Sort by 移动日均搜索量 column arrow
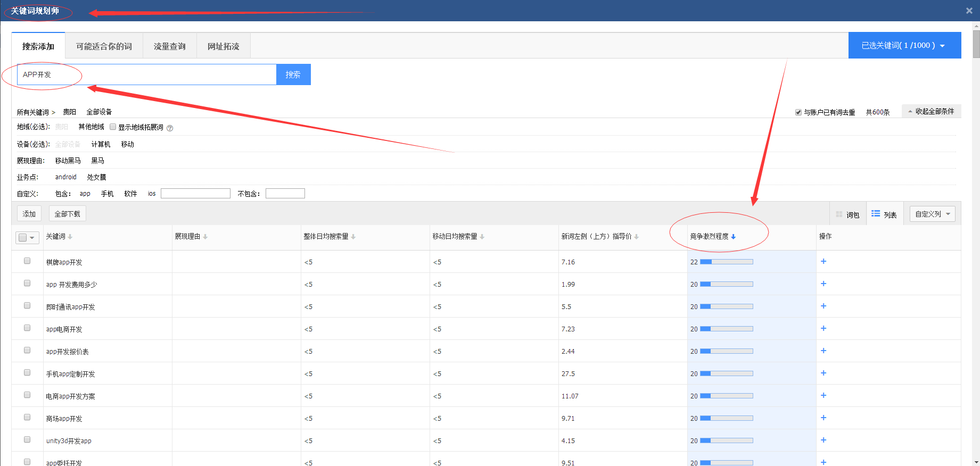The width and height of the screenshot is (980, 466). point(482,237)
